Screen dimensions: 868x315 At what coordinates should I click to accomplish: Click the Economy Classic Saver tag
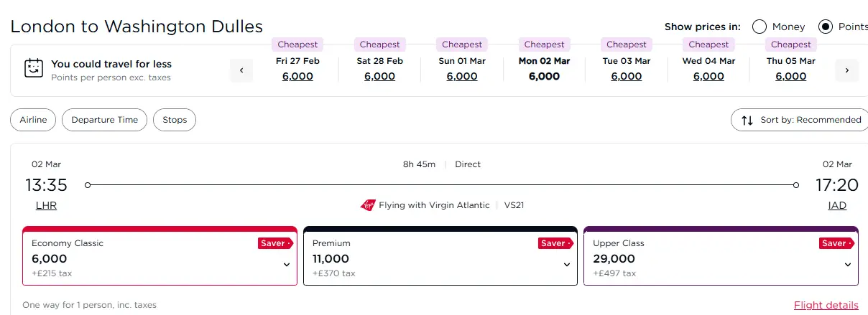pyautogui.click(x=275, y=243)
